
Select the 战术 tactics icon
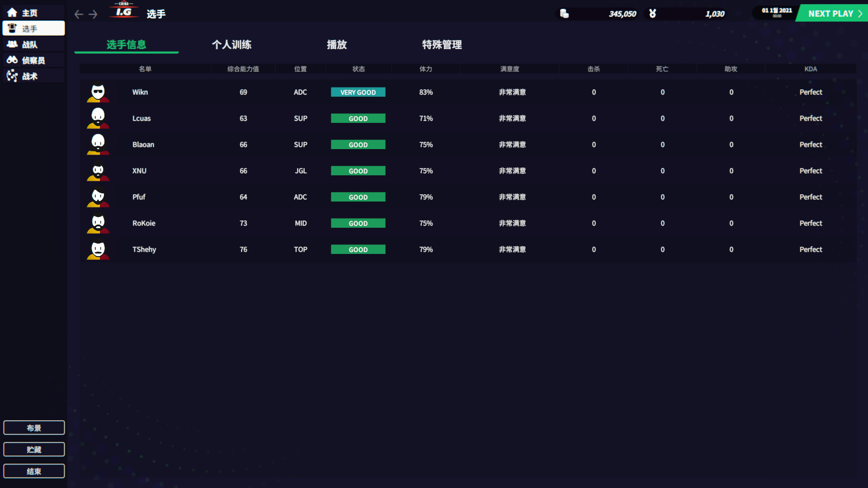coord(12,75)
